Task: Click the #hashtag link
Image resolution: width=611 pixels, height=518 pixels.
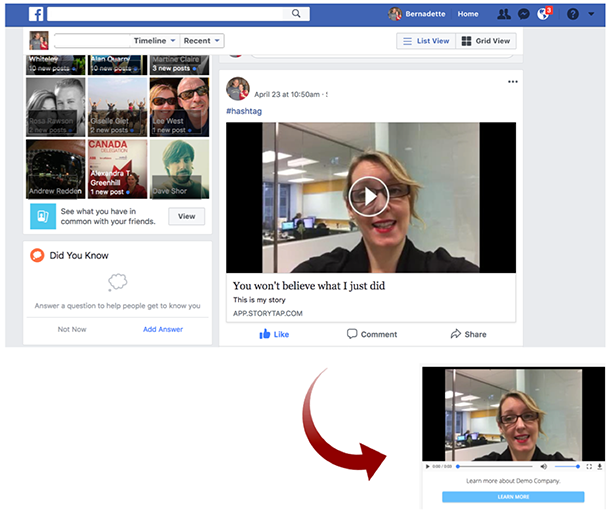Action: click(x=244, y=111)
